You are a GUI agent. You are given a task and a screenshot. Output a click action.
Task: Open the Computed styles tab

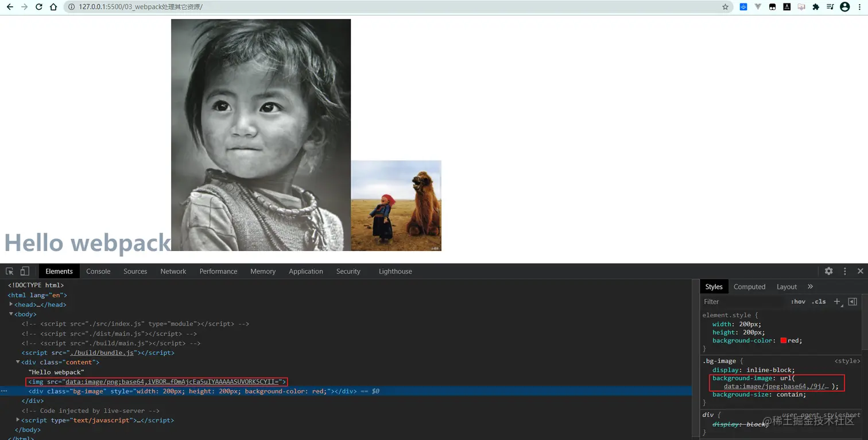[x=750, y=286]
